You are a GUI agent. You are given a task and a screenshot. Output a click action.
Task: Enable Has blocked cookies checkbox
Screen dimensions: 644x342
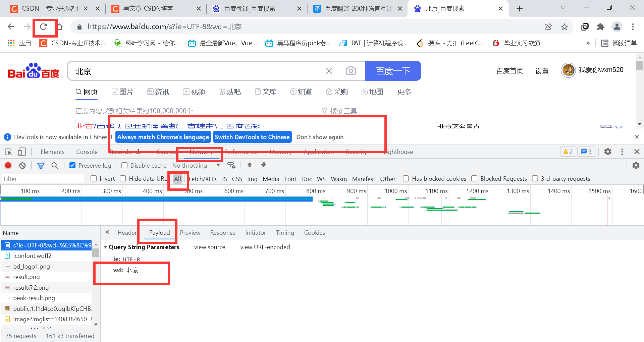[406, 179]
